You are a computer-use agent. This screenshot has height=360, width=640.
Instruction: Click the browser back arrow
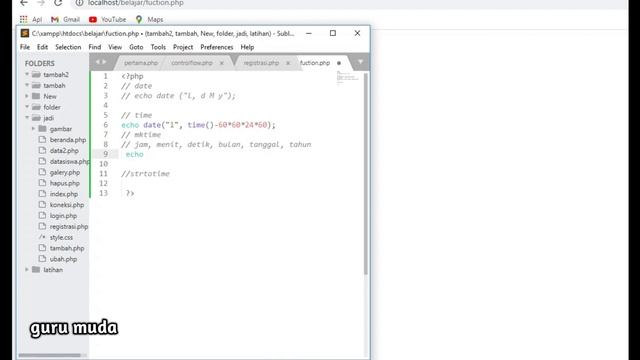point(24,3)
